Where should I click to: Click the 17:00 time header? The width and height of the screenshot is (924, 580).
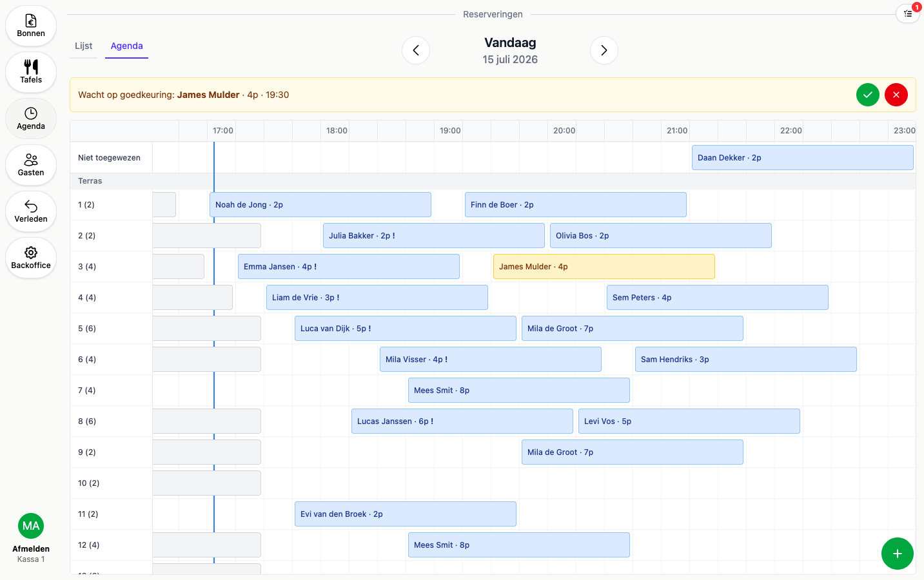223,131
